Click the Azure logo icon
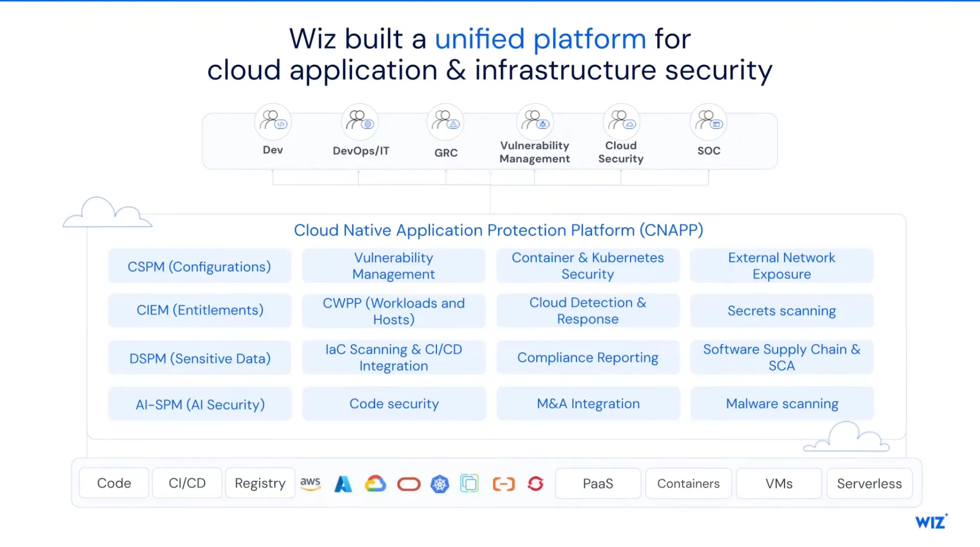 coord(343,484)
